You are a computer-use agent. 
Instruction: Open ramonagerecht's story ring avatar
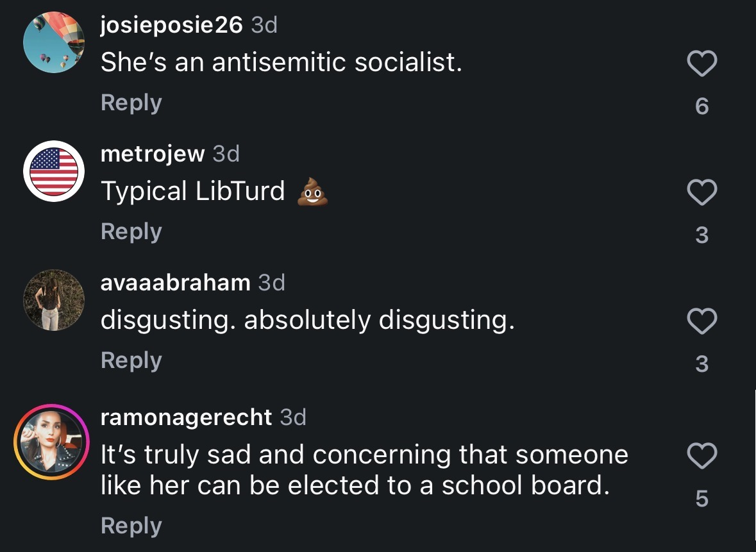(51, 442)
